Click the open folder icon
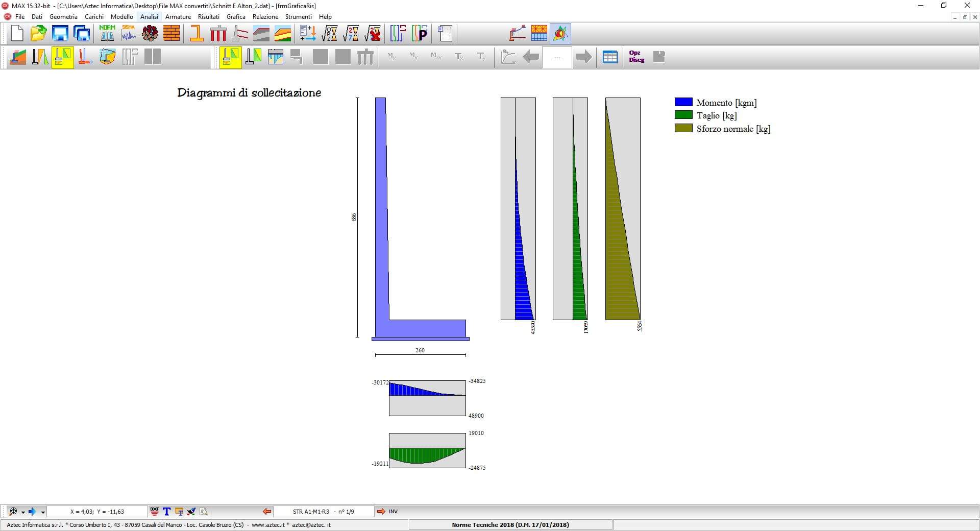Image resolution: width=980 pixels, height=531 pixels. 38,34
